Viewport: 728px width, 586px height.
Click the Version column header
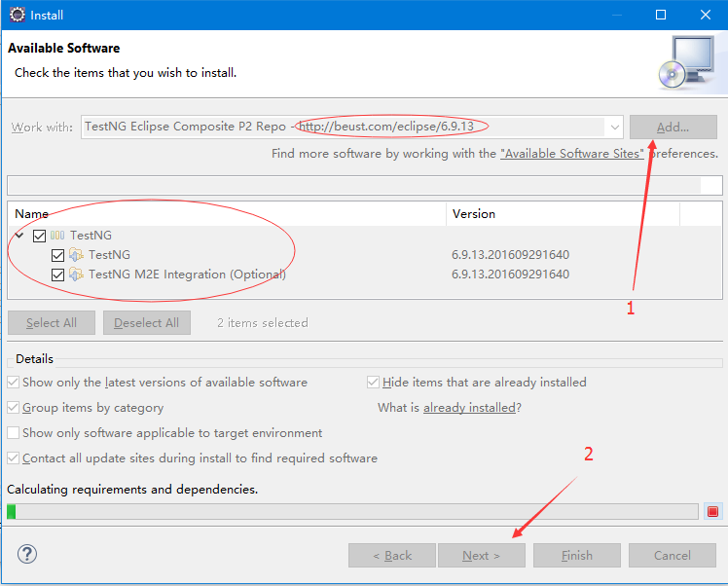click(x=563, y=213)
